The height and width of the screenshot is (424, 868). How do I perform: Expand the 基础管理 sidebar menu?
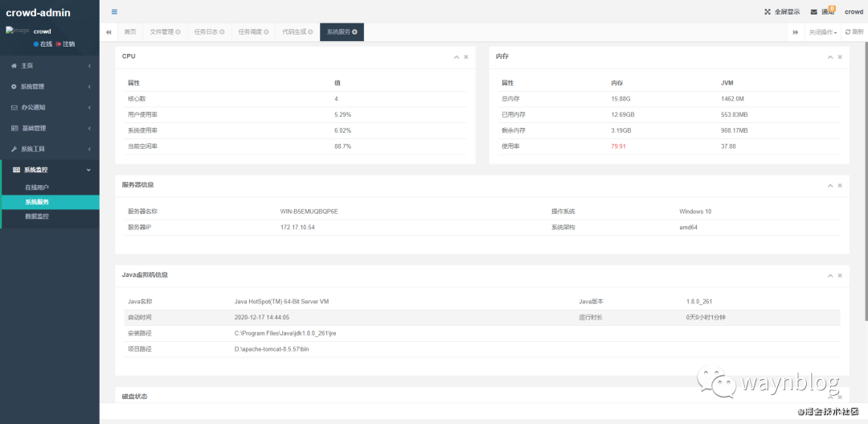[50, 128]
